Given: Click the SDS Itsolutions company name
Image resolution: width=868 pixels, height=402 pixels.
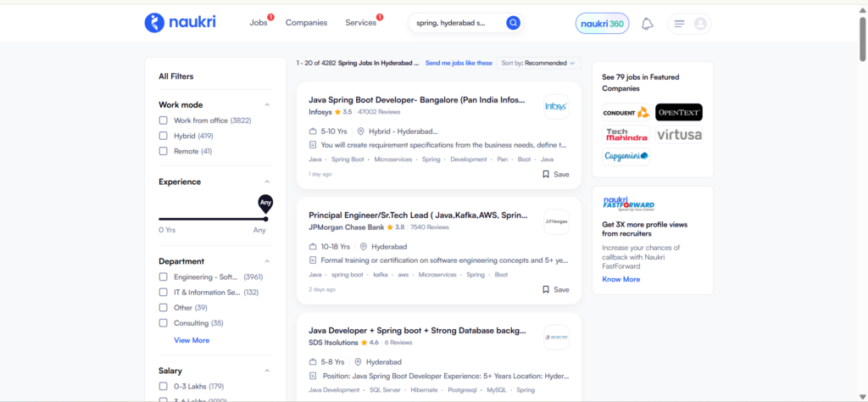Looking at the screenshot, I should click(x=333, y=342).
